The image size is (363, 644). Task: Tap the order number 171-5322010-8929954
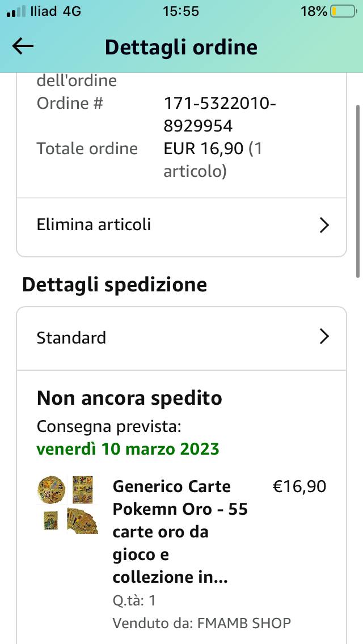(x=220, y=114)
